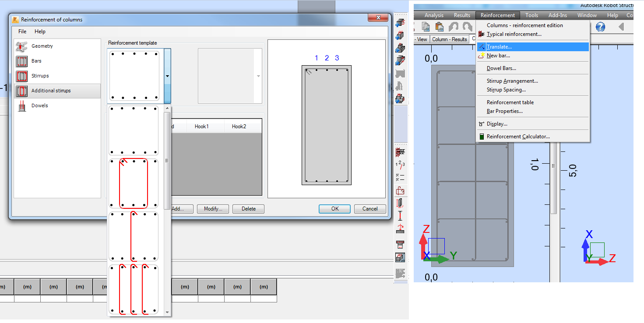Open Help via the question mark icon

point(600,27)
